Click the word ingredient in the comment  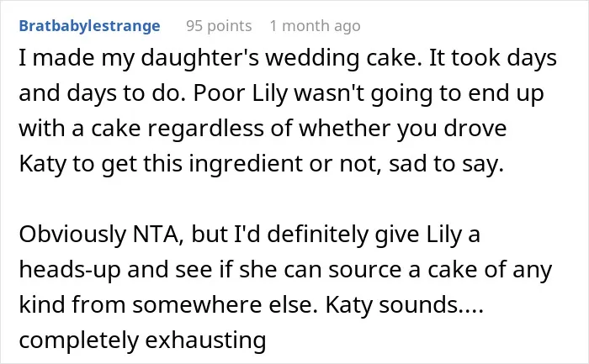[x=246, y=165]
